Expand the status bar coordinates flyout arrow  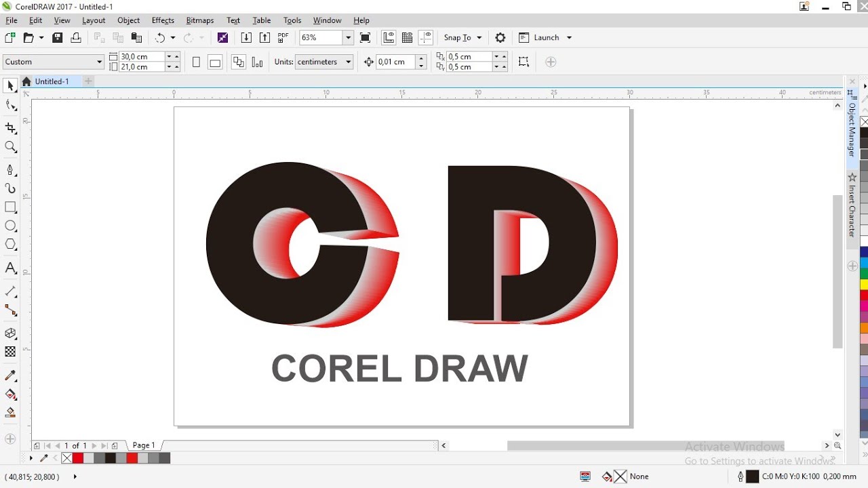point(75,476)
